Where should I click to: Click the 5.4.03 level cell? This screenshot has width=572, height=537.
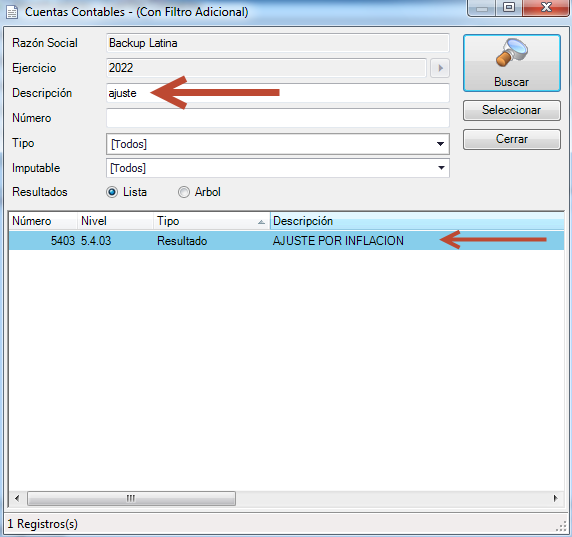point(96,241)
